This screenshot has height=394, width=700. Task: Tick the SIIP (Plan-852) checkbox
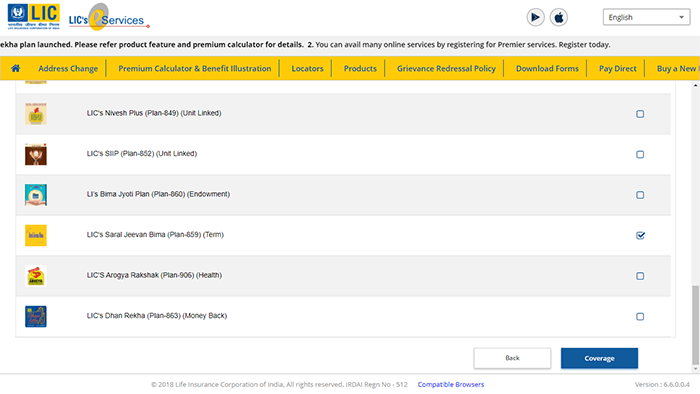tap(640, 155)
